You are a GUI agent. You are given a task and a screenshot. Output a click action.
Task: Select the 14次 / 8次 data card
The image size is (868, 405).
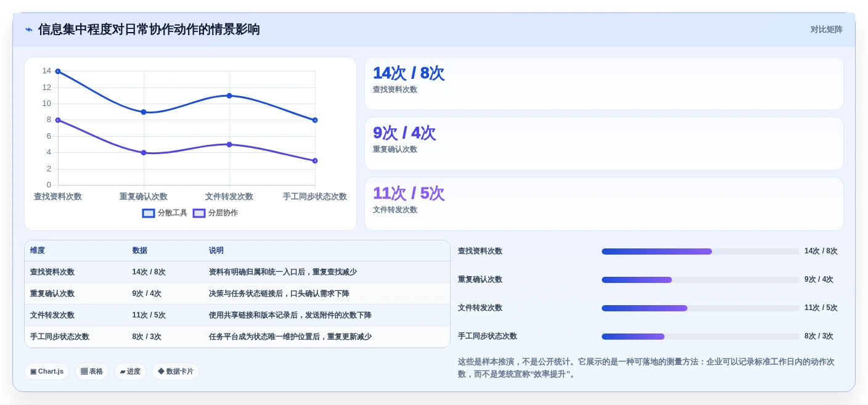[604, 84]
